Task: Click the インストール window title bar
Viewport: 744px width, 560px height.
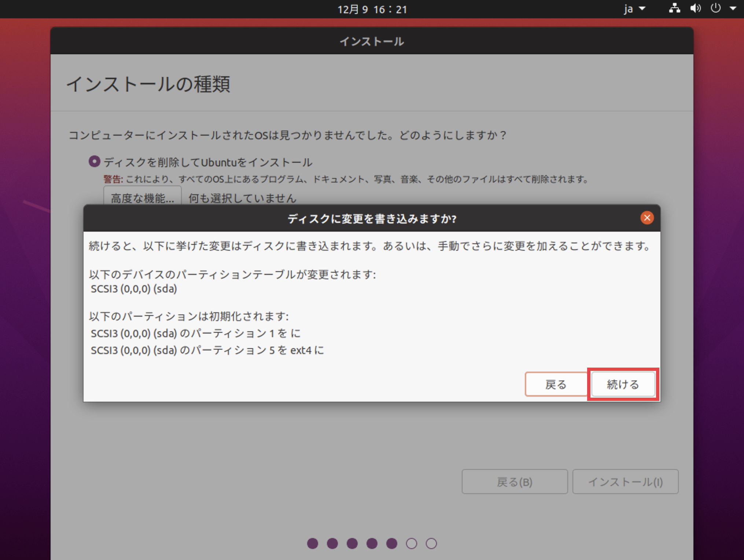Action: coord(372,41)
